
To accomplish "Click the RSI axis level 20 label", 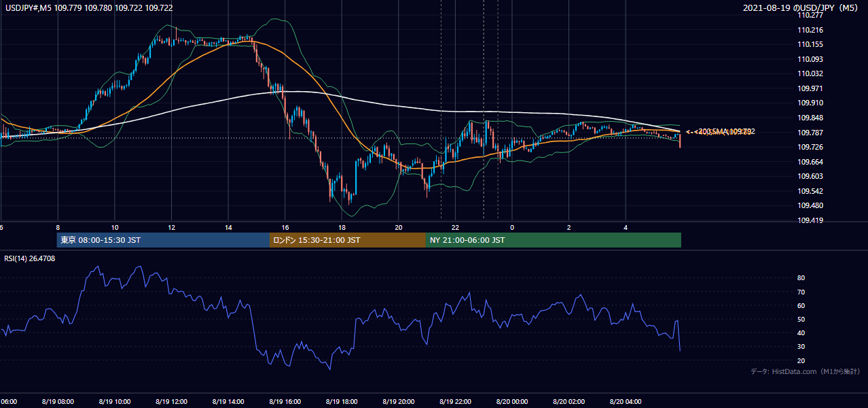I will 801,360.
